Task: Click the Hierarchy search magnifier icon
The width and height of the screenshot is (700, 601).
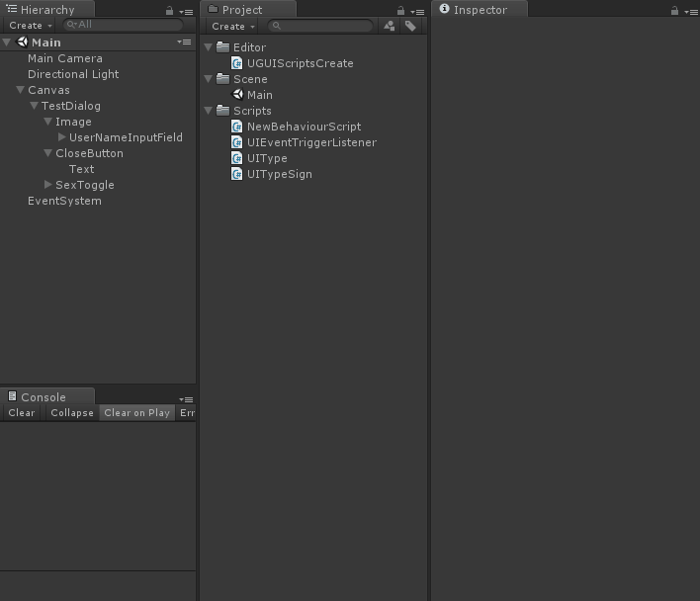Action: point(71,25)
